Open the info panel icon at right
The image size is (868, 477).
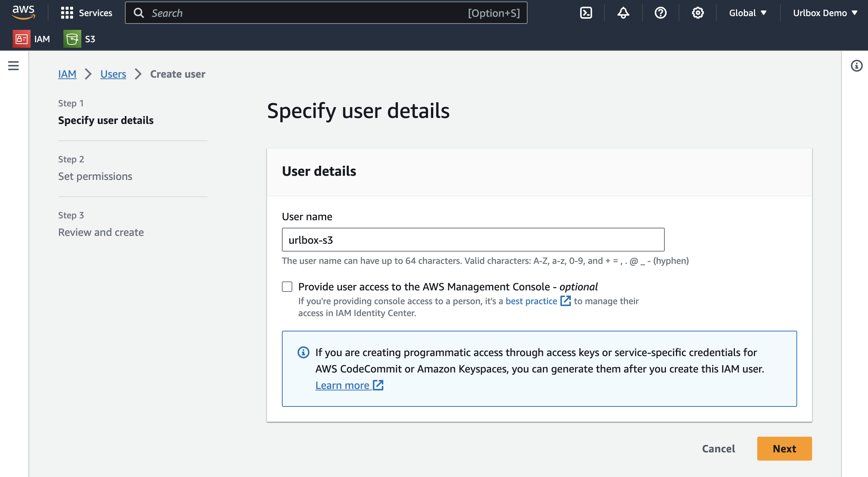pos(856,66)
